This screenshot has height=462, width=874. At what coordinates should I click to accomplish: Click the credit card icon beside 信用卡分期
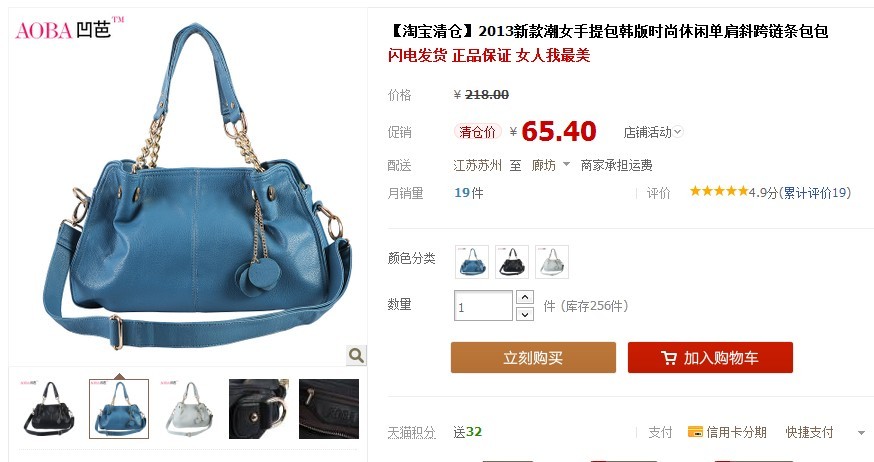695,431
